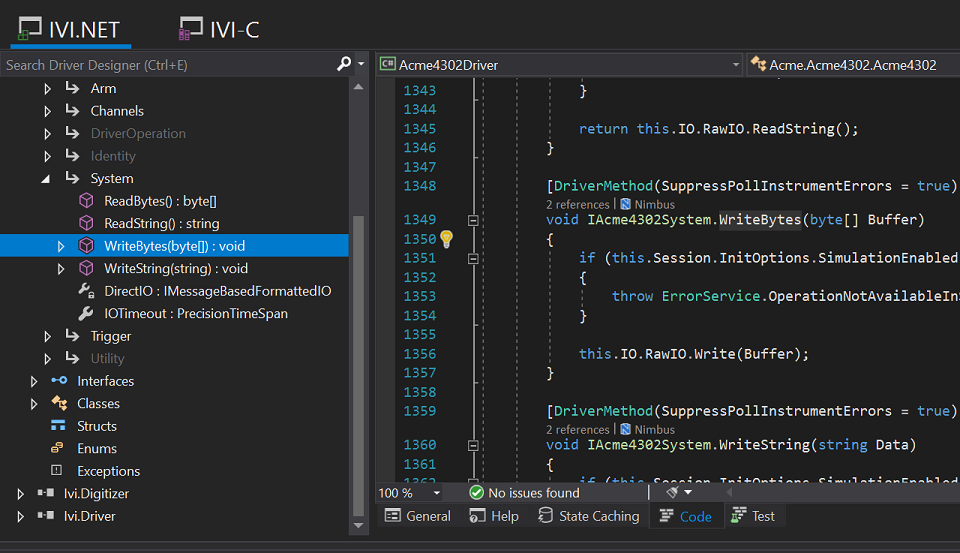This screenshot has width=960, height=553.
Task: Select WriteString(string) : void in tree
Action: click(176, 268)
